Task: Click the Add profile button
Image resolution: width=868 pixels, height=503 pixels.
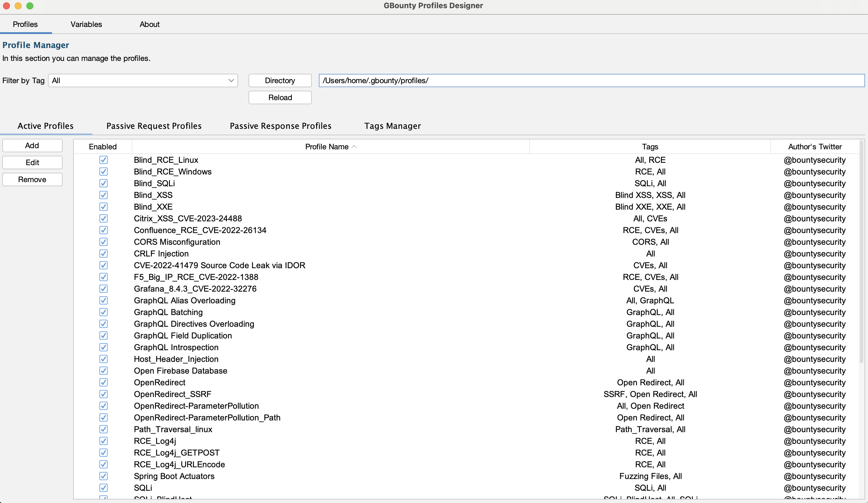Action: click(32, 146)
